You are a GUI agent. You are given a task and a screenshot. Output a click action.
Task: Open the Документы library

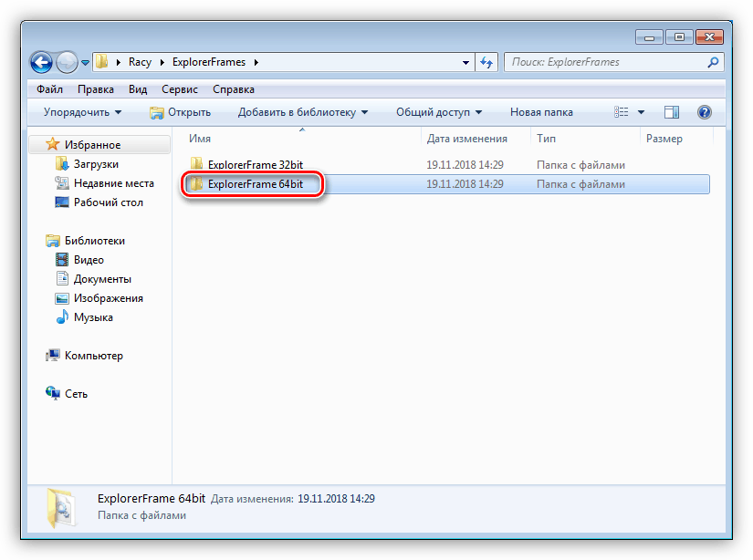(102, 279)
